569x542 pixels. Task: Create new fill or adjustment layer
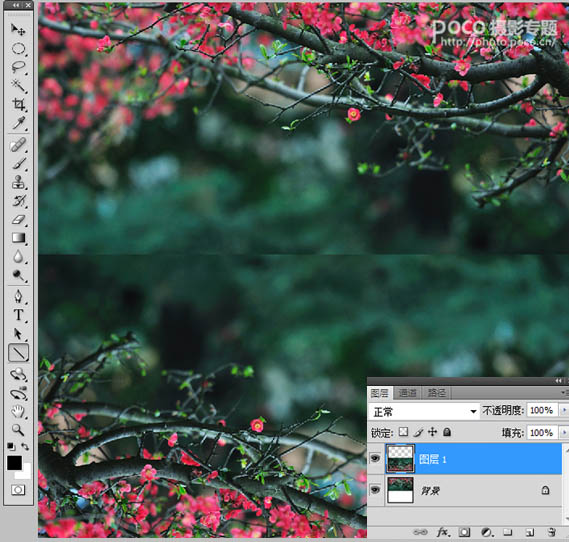pyautogui.click(x=486, y=532)
